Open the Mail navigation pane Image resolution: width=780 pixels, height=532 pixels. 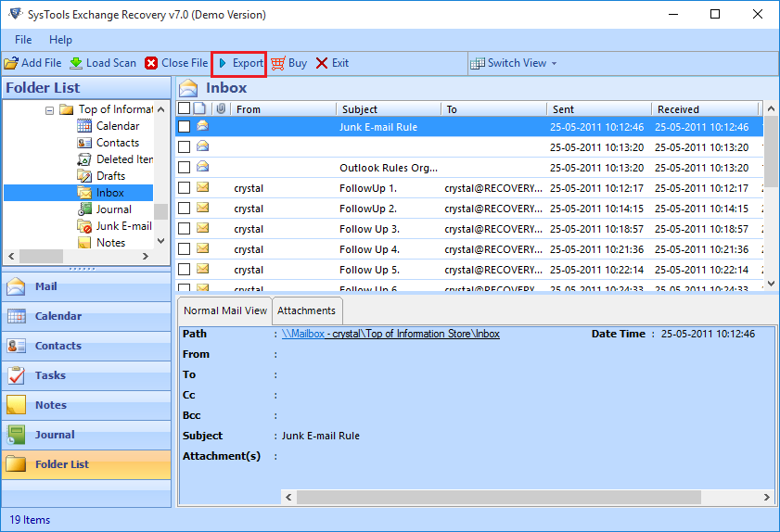click(x=86, y=286)
